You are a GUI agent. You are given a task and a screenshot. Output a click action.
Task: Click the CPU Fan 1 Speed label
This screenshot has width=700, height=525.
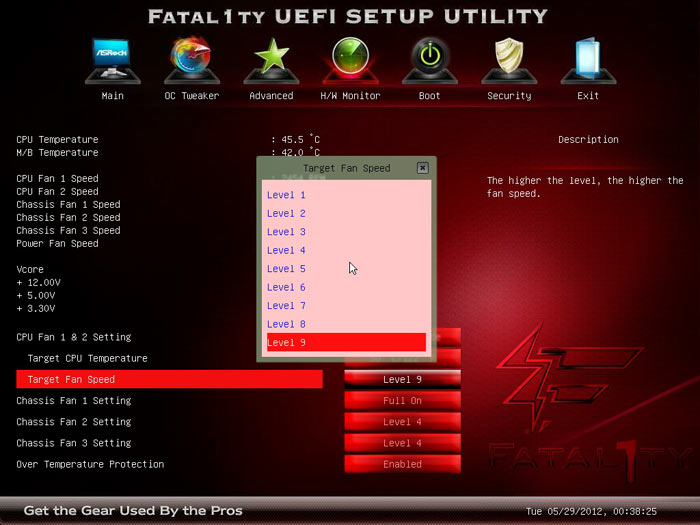coord(57,179)
